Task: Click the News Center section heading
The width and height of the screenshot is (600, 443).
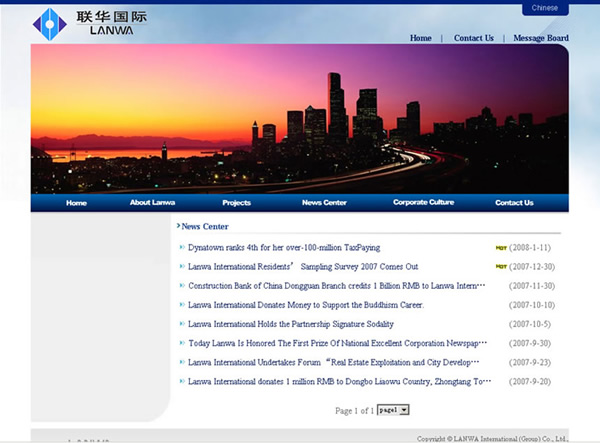Action: coord(205,226)
